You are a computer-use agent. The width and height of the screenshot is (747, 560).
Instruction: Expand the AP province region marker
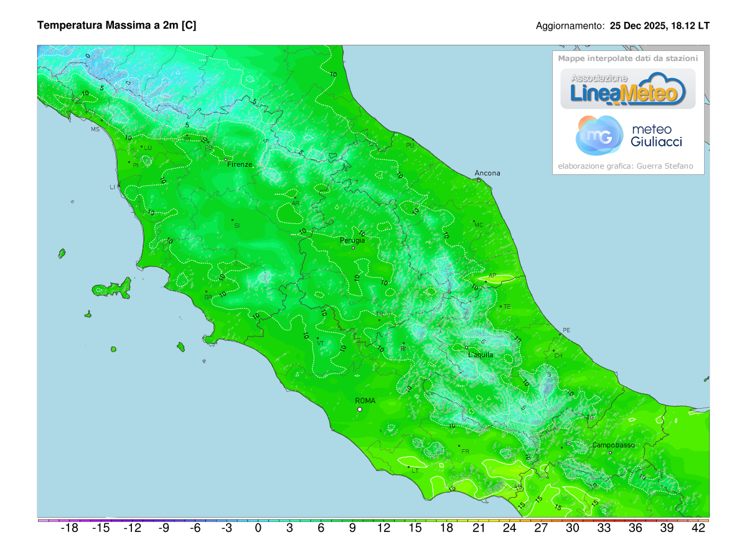coord(492,274)
